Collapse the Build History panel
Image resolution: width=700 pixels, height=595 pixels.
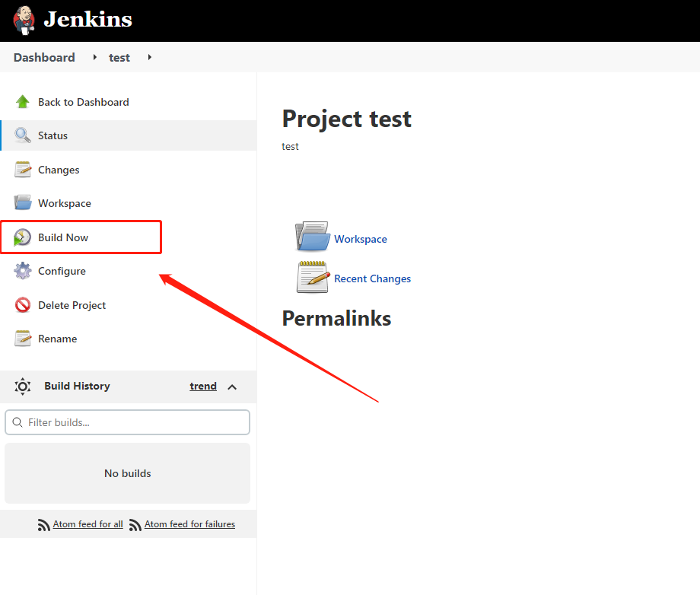point(232,387)
